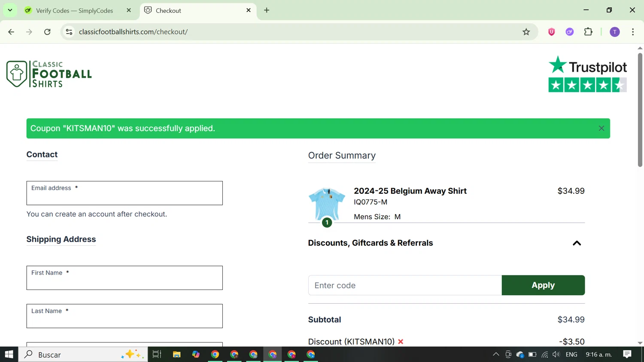
Task: Reload the checkout page
Action: tap(47, 32)
